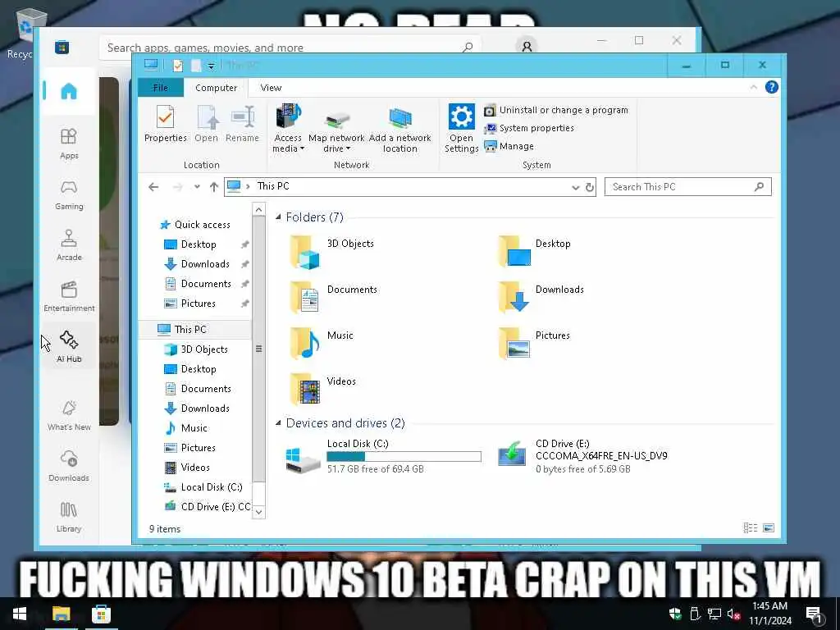Collapse the ribbon with the chevron
840x630 pixels.
754,87
